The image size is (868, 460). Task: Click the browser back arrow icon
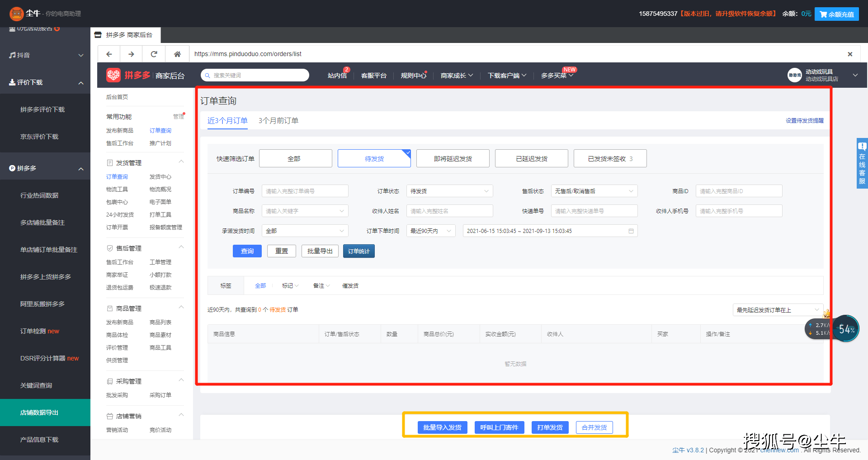pyautogui.click(x=109, y=54)
